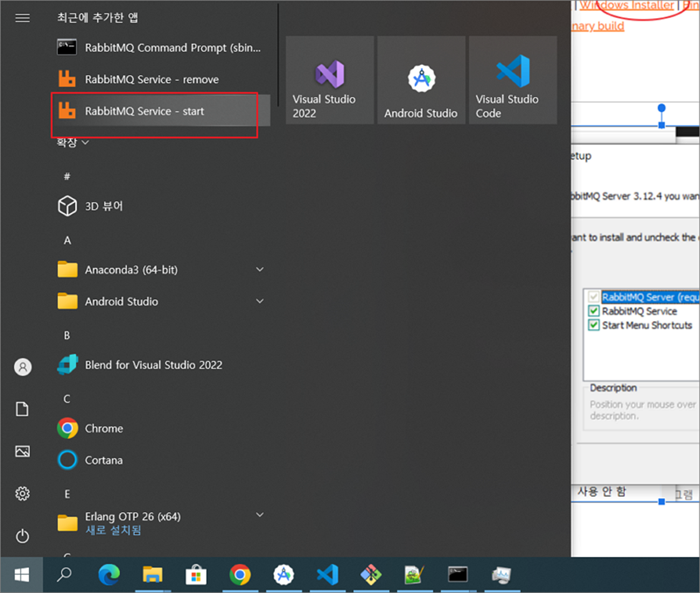The width and height of the screenshot is (700, 593).
Task: Click the Windows Start button
Action: tap(21, 575)
